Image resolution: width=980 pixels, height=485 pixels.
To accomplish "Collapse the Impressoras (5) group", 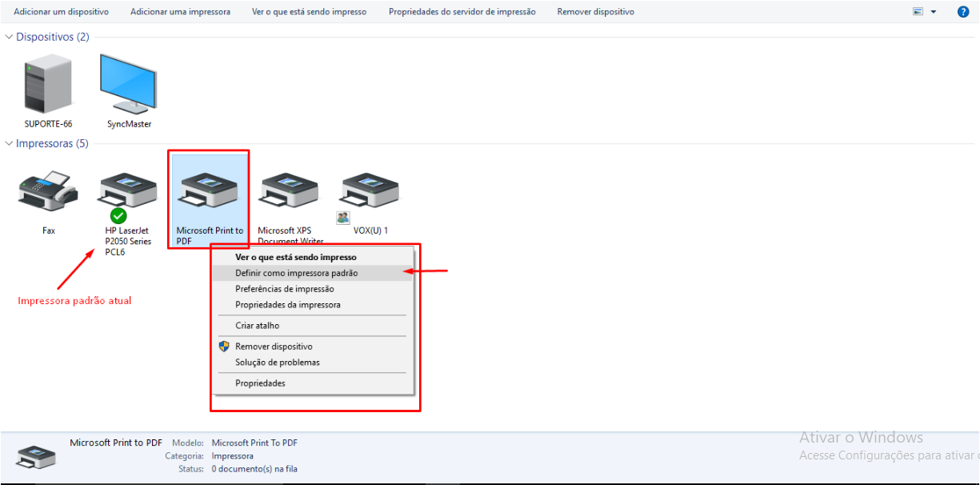I will click(10, 144).
